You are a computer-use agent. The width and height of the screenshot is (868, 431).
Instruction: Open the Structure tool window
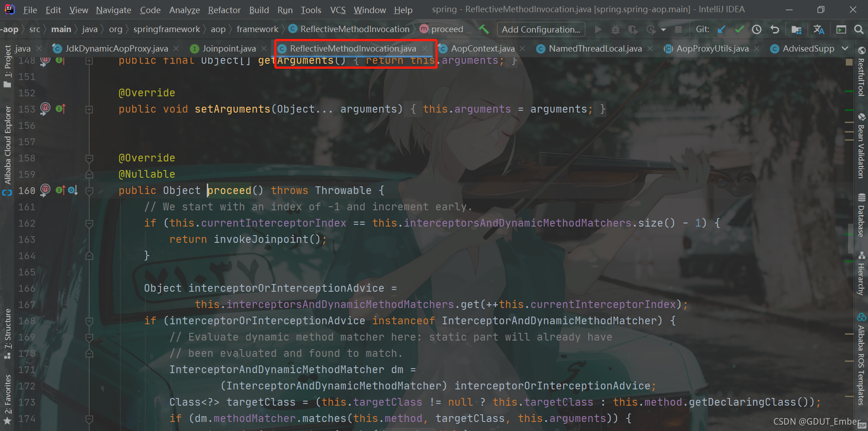[7, 334]
